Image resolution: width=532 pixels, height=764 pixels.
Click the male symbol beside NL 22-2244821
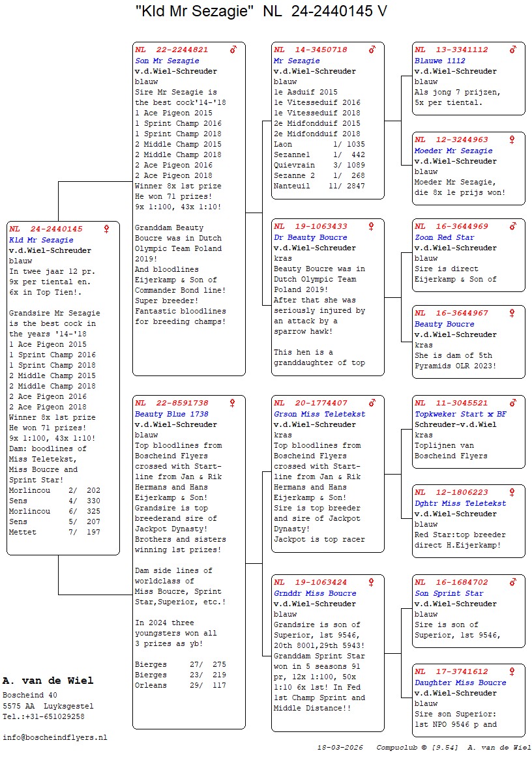coord(233,50)
